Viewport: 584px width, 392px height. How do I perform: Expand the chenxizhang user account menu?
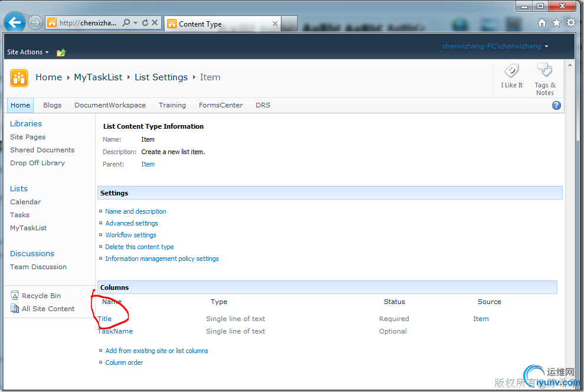(495, 46)
